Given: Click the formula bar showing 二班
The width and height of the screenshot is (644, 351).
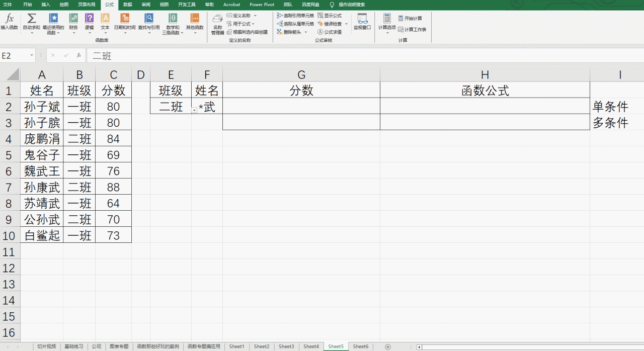Looking at the screenshot, I should 365,56.
